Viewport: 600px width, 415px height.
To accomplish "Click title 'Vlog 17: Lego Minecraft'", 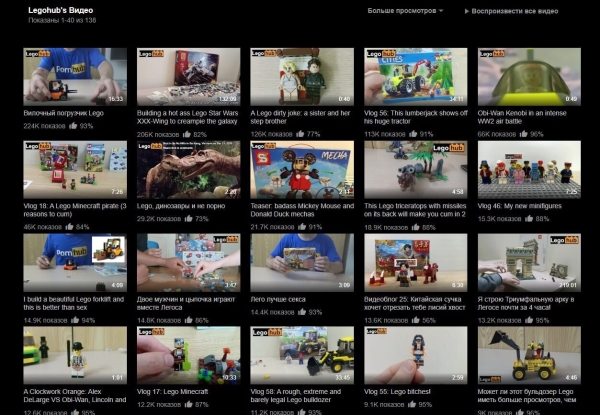I will tap(173, 392).
